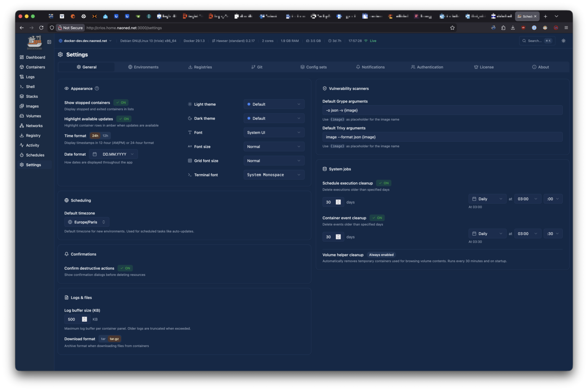Switch to the Registries tab
Viewport: 588px width, 391px height.
pyautogui.click(x=200, y=67)
